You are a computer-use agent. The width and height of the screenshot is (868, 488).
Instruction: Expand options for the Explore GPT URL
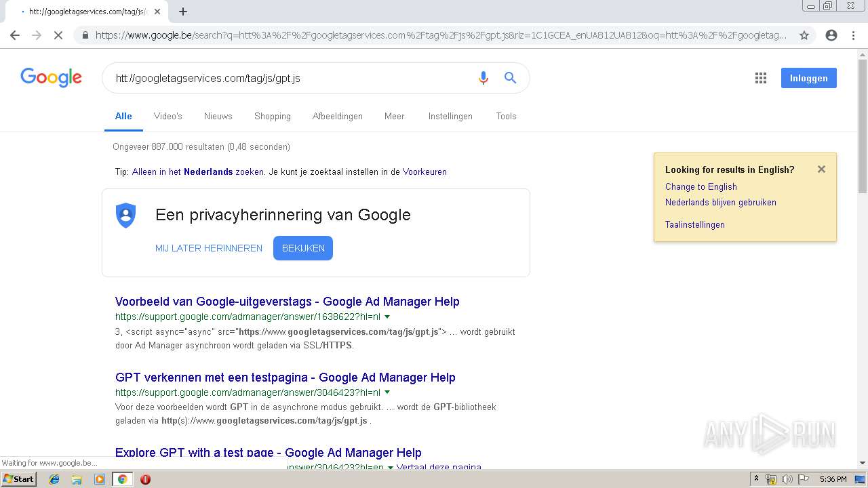[390, 467]
